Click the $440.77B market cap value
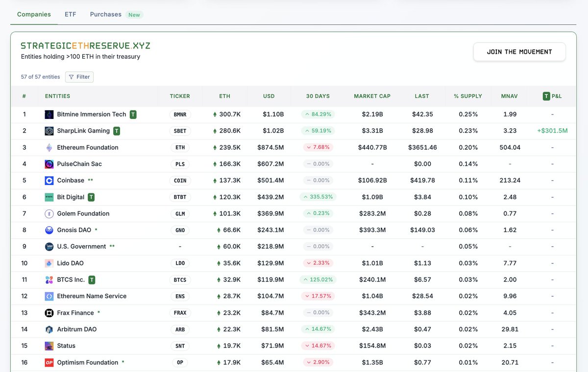Viewport: 588px width, 372px height. click(x=372, y=147)
